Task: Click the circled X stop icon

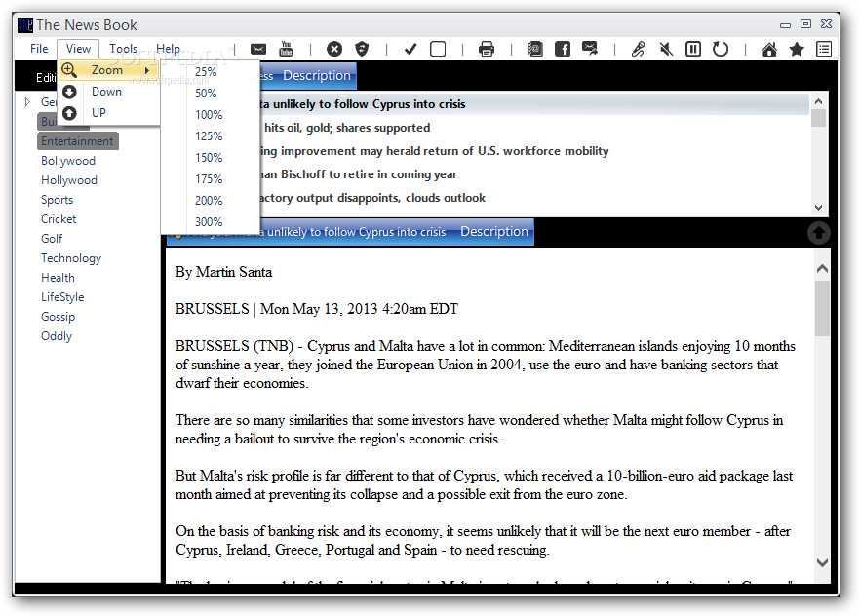Action: coord(334,50)
